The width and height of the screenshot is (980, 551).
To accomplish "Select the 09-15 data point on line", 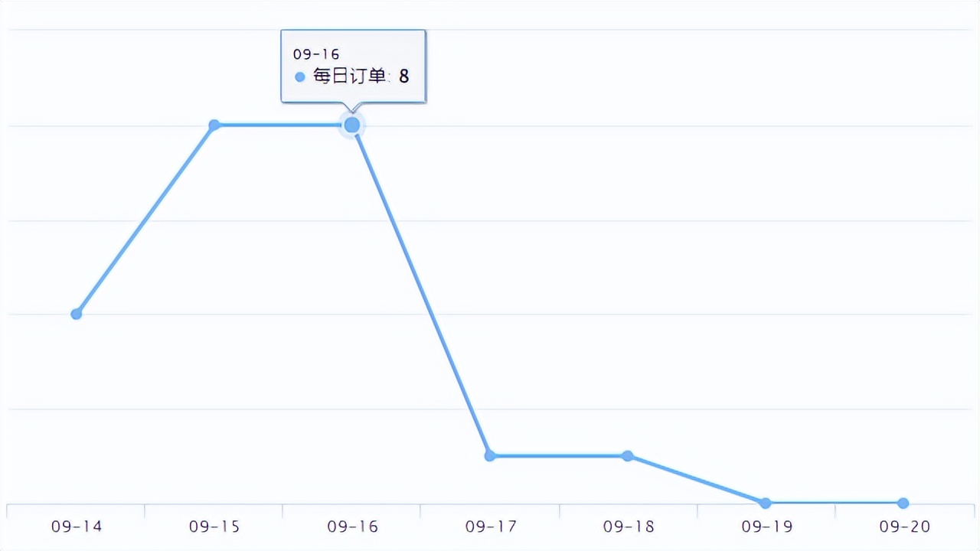I will 214,125.
